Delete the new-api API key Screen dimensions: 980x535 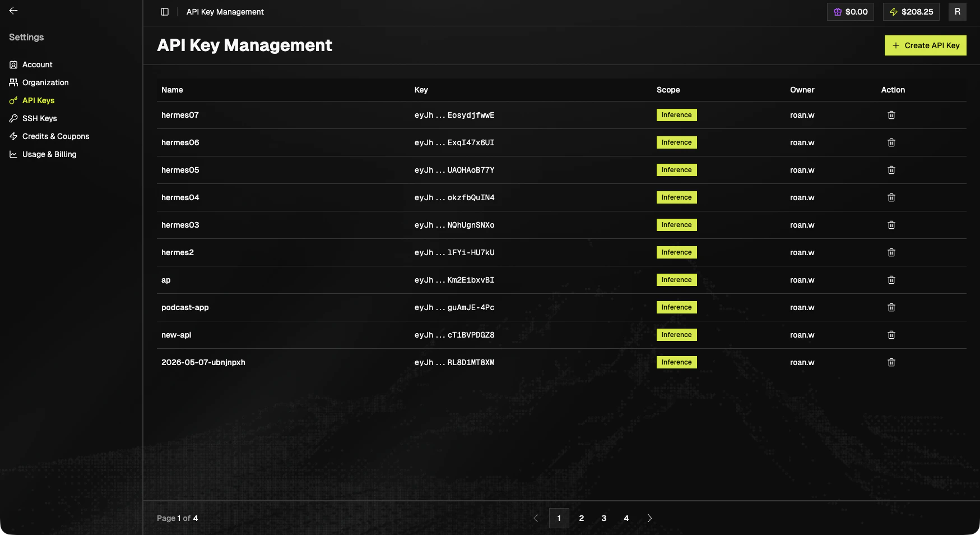pyautogui.click(x=891, y=335)
